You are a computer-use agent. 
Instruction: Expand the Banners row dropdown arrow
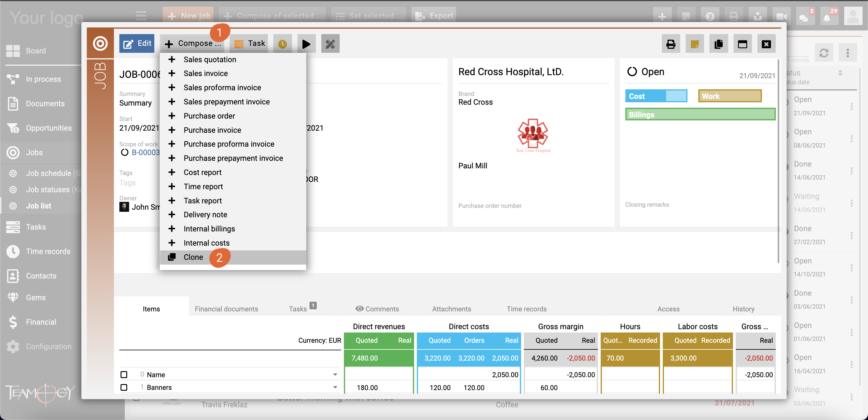pyautogui.click(x=335, y=387)
